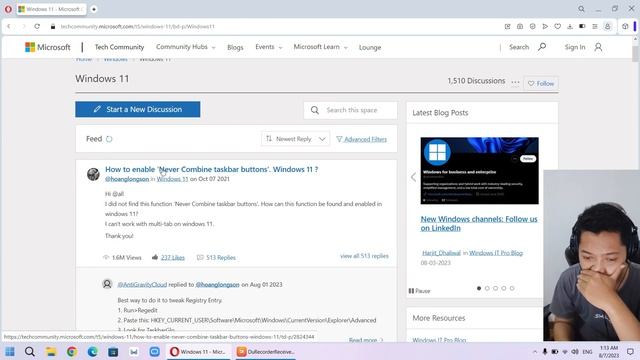Click the Feed refresh circle icon

109,139
